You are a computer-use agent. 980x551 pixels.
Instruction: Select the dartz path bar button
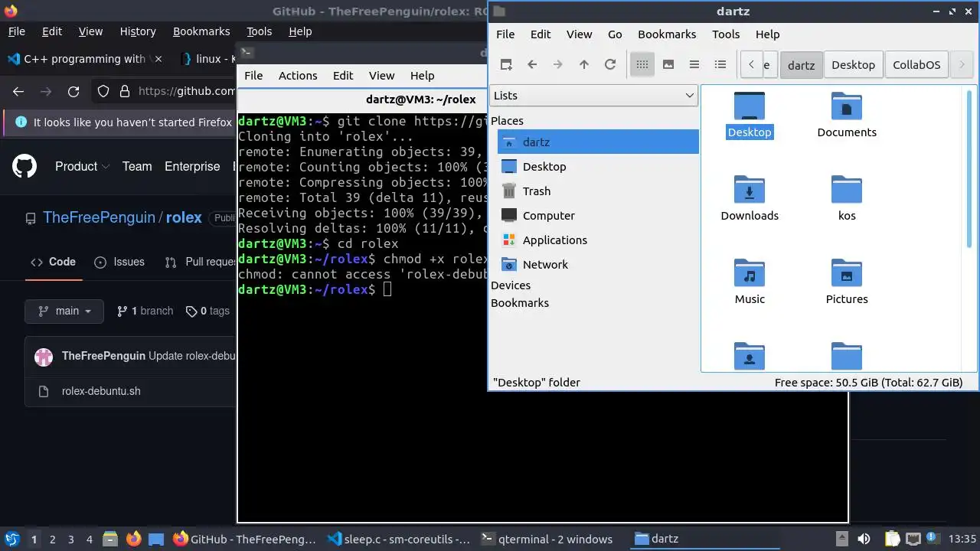coord(801,65)
